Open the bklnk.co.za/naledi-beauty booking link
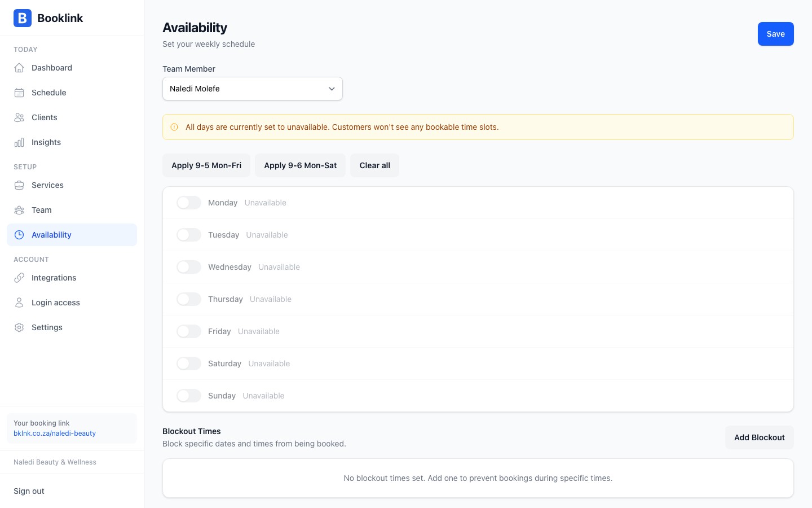Screen dimensions: 812x508 click(x=55, y=433)
